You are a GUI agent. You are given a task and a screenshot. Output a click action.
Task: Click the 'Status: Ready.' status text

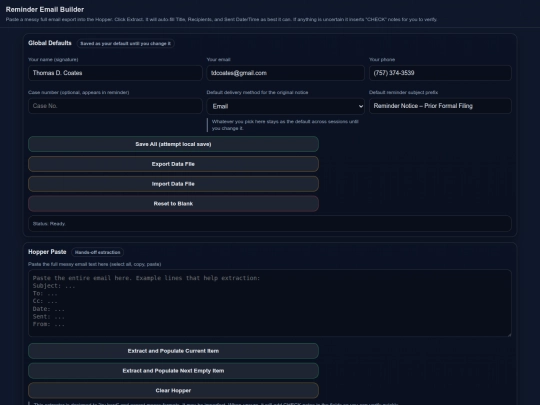[x=49, y=224]
